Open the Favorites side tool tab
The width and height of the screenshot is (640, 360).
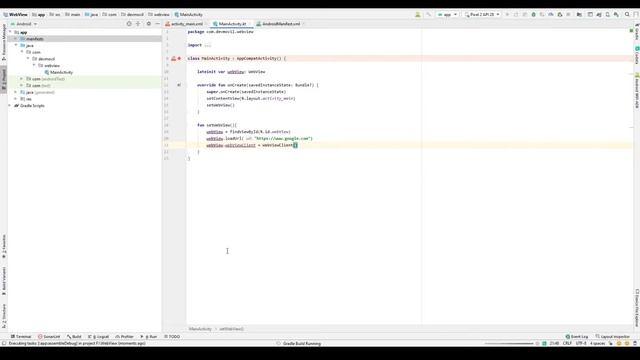(4, 247)
